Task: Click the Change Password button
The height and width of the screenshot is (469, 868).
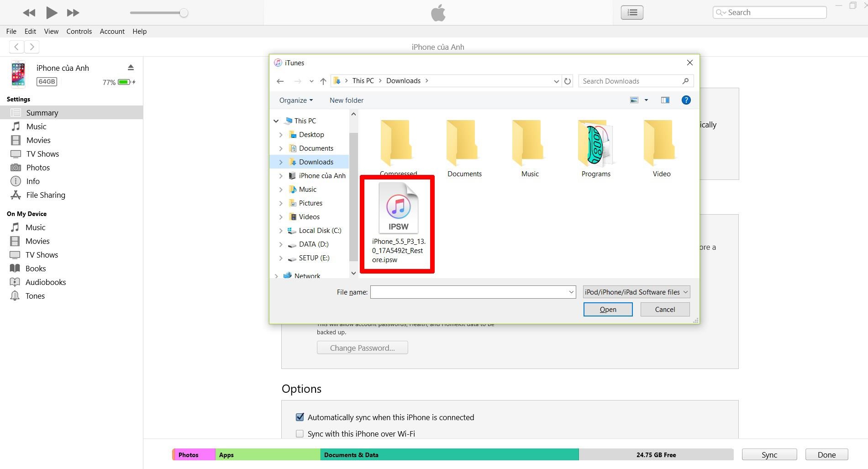Action: [362, 348]
